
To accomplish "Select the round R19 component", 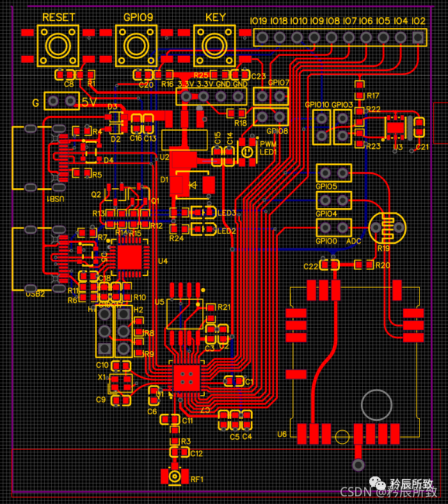I will [x=387, y=227].
